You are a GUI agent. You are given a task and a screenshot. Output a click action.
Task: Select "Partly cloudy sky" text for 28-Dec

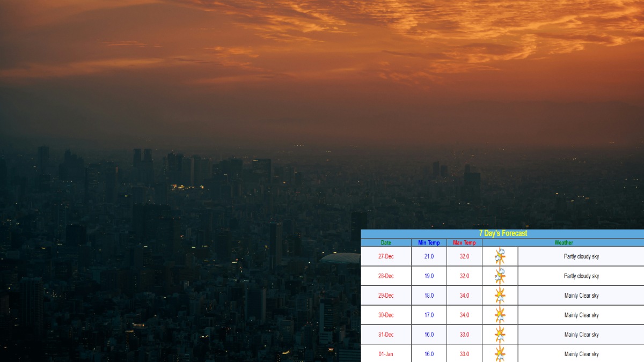(x=581, y=276)
